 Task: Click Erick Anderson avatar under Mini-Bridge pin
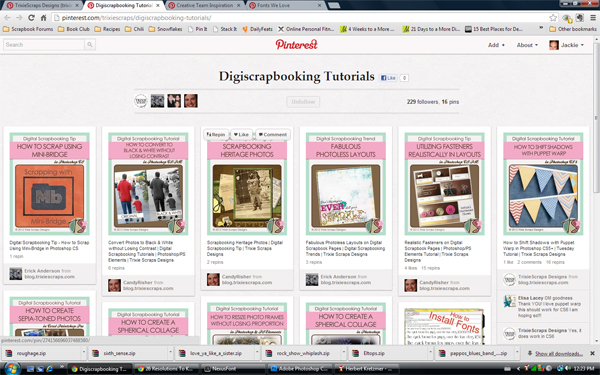(x=16, y=274)
